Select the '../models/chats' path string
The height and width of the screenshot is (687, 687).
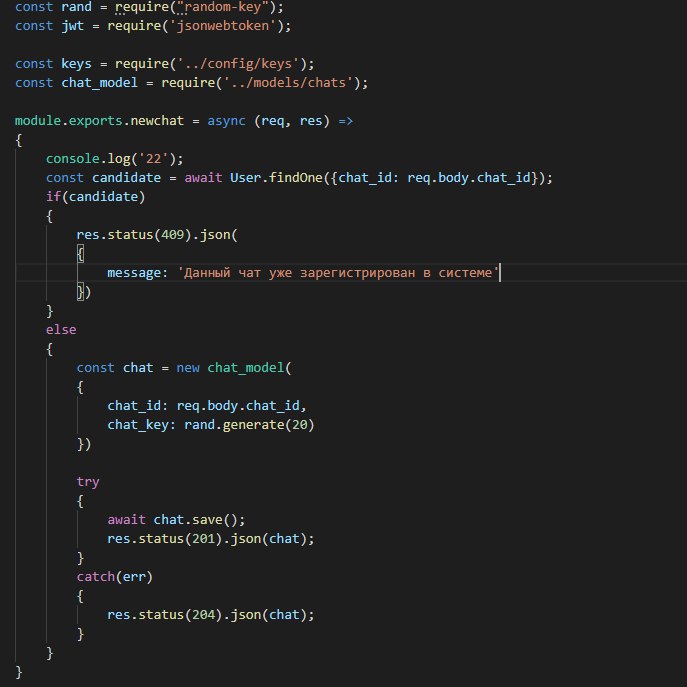[288, 83]
